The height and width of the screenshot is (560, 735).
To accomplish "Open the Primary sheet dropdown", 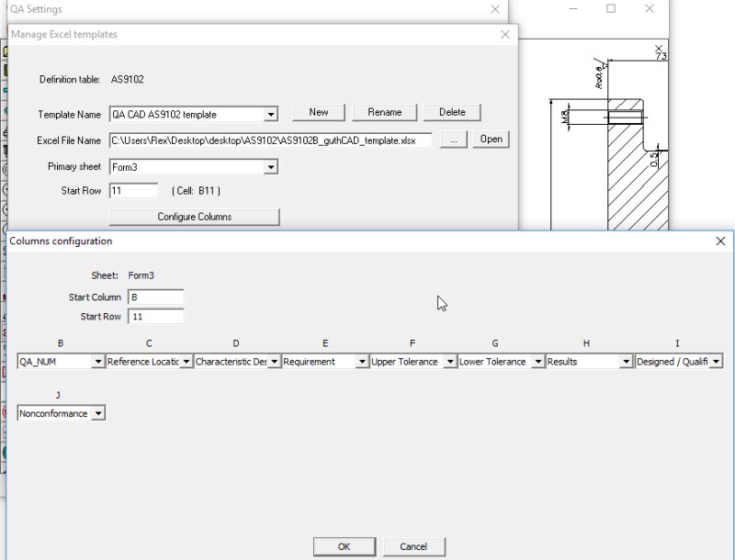I will (268, 166).
